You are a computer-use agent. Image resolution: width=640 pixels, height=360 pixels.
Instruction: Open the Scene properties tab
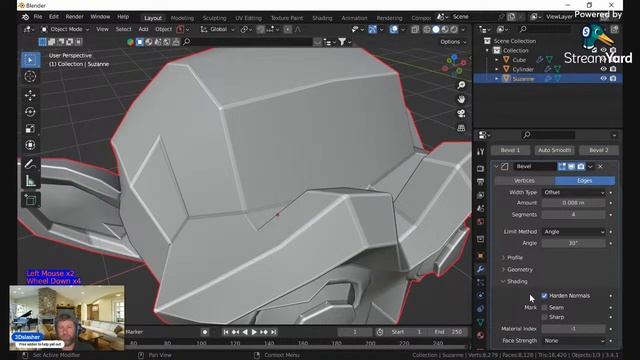[x=480, y=208]
